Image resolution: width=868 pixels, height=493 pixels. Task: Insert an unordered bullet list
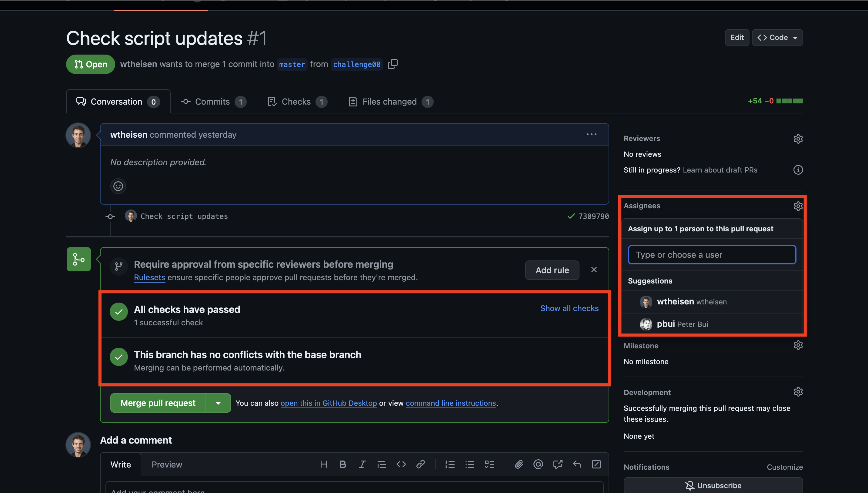470,464
